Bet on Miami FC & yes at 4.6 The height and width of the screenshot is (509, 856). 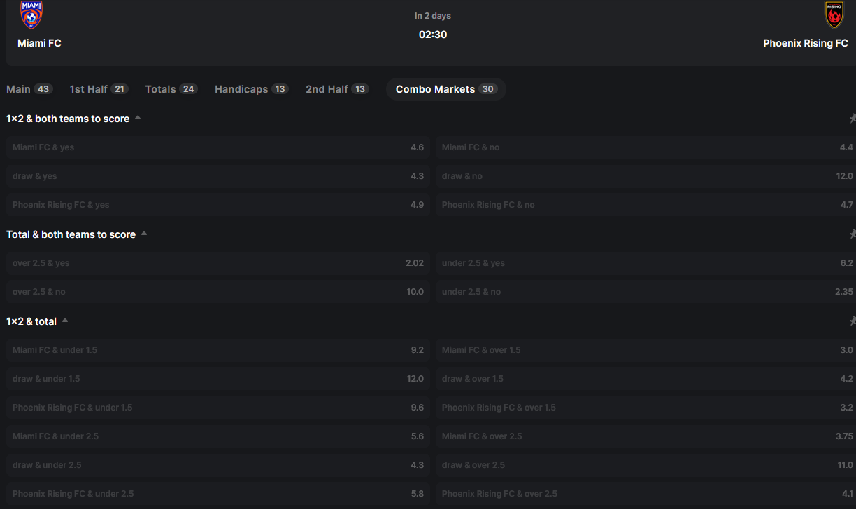[217, 147]
